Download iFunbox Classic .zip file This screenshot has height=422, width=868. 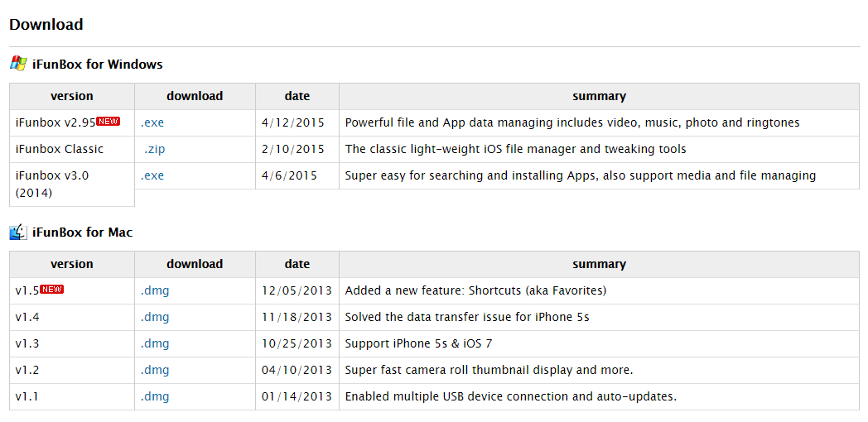tap(154, 149)
